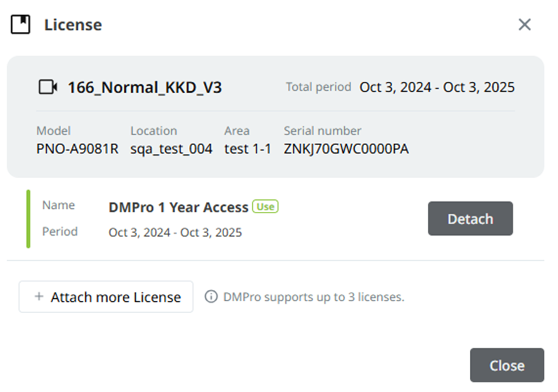This screenshot has width=558, height=392.
Task: Click the camera icon beside 166_Normal_KKD_V3
Action: (48, 87)
